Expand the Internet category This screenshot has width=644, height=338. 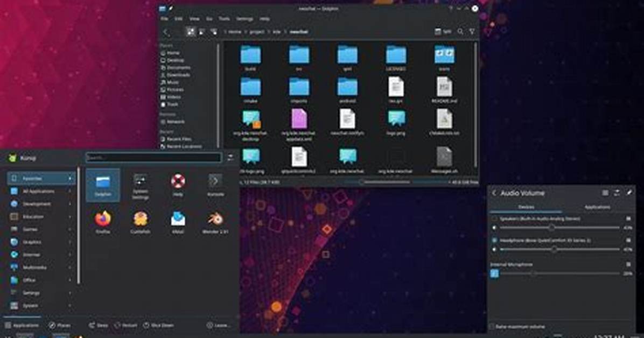41,255
